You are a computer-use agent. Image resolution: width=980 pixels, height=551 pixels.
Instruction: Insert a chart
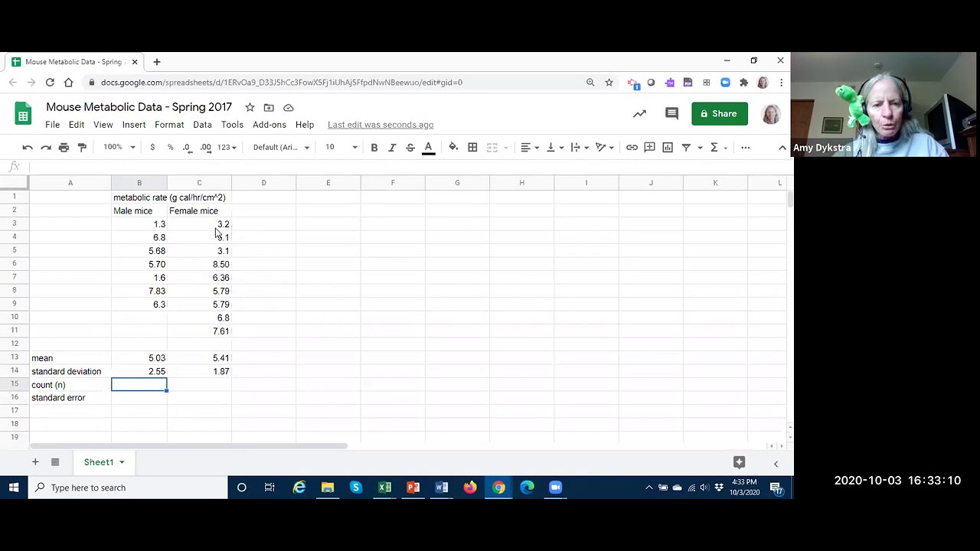click(x=668, y=147)
